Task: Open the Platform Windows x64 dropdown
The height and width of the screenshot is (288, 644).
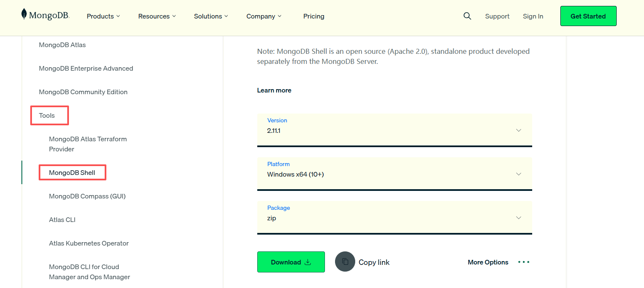Action: click(395, 174)
